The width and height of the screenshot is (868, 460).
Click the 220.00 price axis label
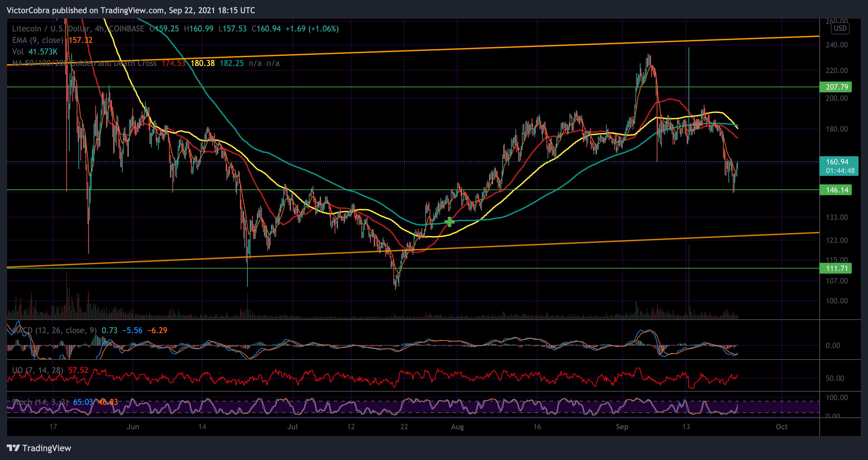tap(837, 71)
